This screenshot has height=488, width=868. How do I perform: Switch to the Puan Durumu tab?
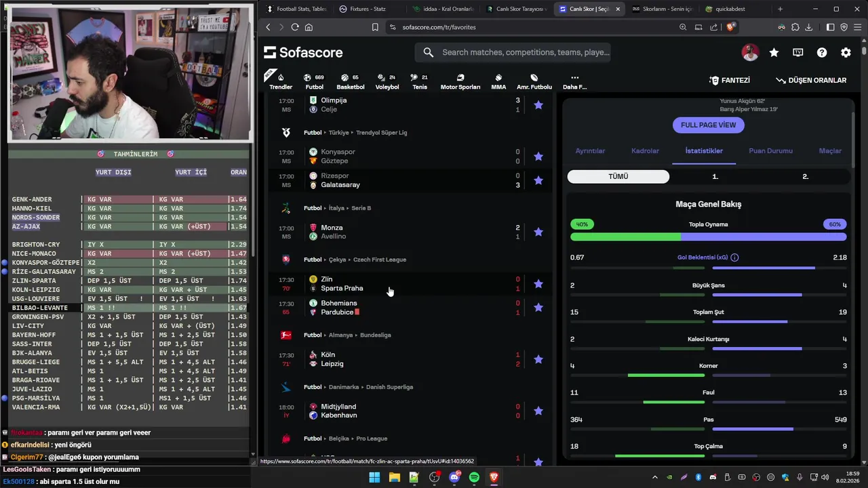click(x=770, y=151)
